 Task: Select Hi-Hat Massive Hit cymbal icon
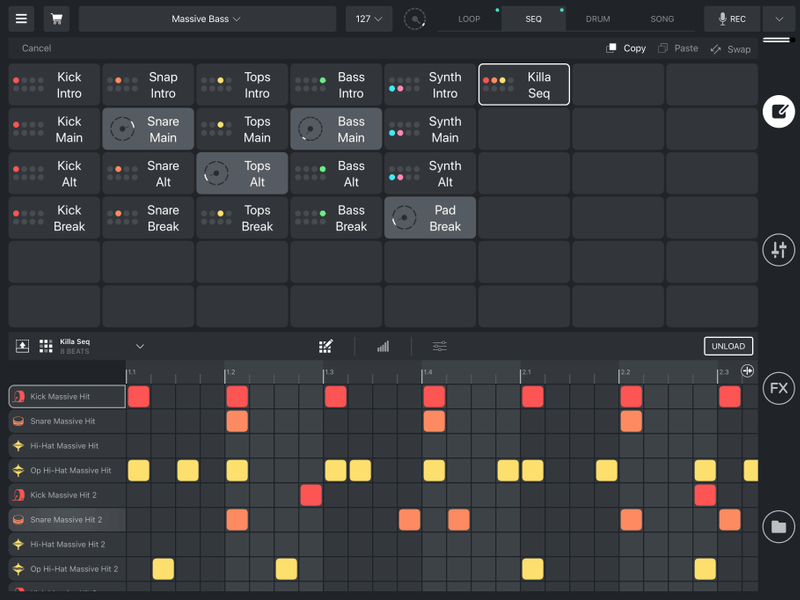click(x=18, y=446)
